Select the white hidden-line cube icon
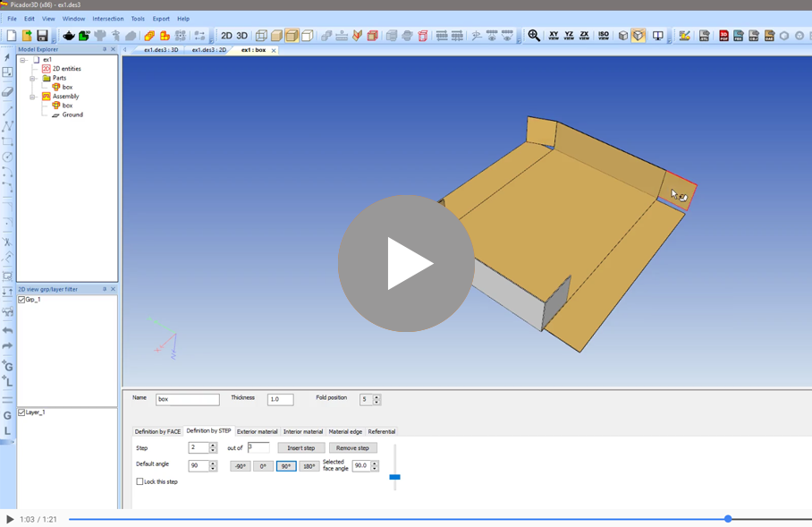The width and height of the screenshot is (812, 527). [x=308, y=35]
